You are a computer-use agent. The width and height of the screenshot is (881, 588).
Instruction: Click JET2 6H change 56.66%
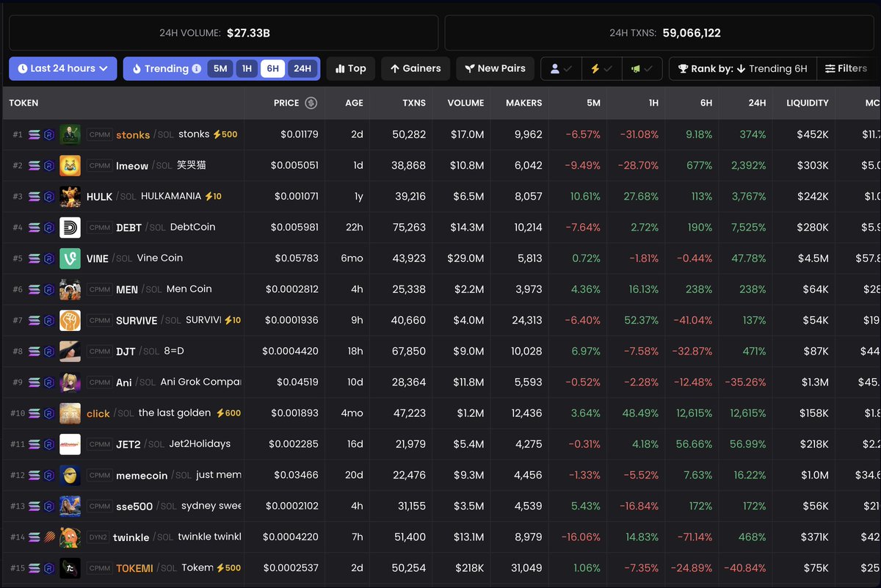[695, 444]
